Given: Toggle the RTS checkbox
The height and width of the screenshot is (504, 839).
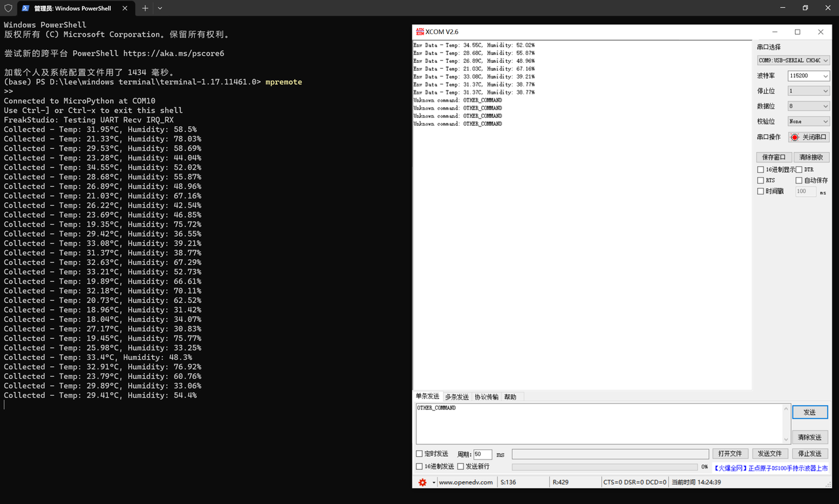Looking at the screenshot, I should [760, 180].
